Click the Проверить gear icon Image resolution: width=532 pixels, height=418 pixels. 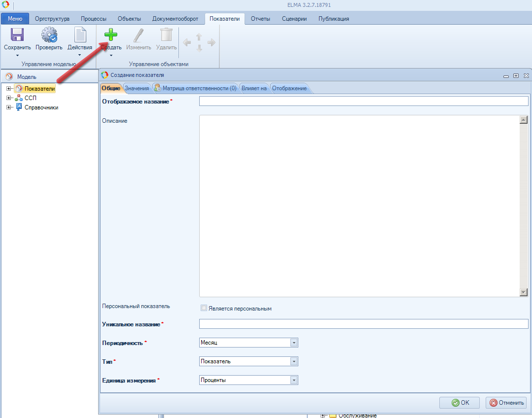(49, 35)
